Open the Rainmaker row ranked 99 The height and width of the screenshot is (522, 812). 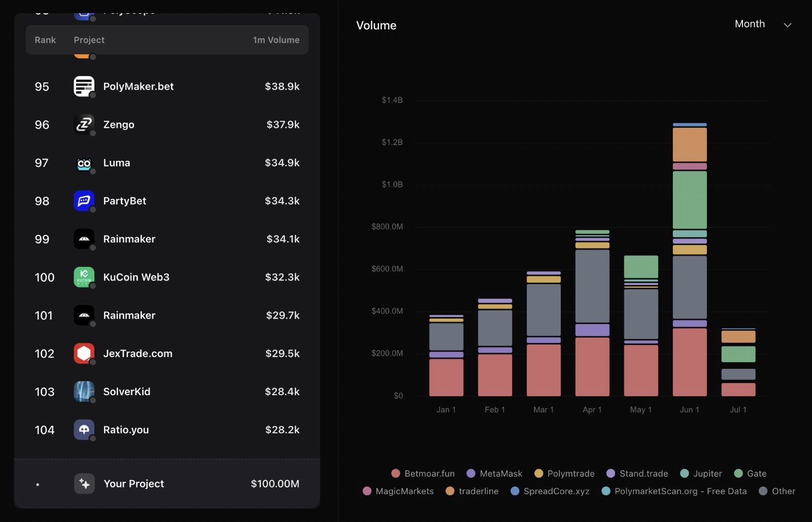pyautogui.click(x=167, y=239)
